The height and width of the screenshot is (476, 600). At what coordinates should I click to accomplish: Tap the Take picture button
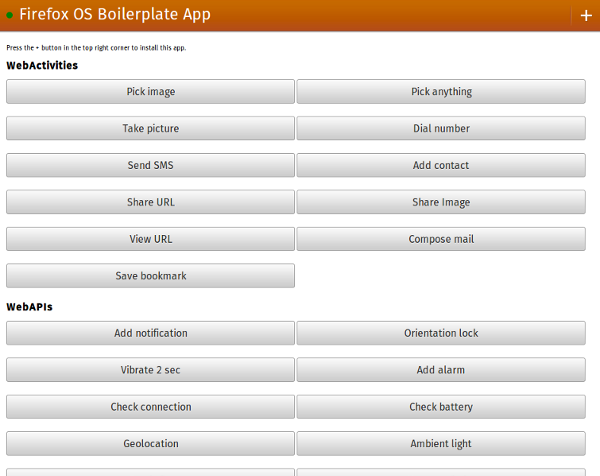(x=150, y=129)
